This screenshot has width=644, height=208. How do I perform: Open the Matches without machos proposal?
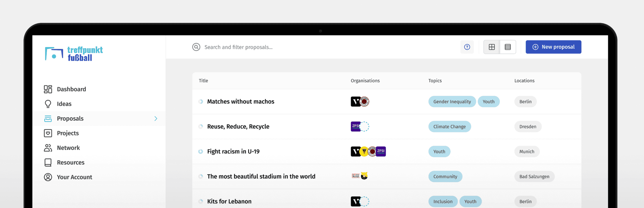pos(241,102)
